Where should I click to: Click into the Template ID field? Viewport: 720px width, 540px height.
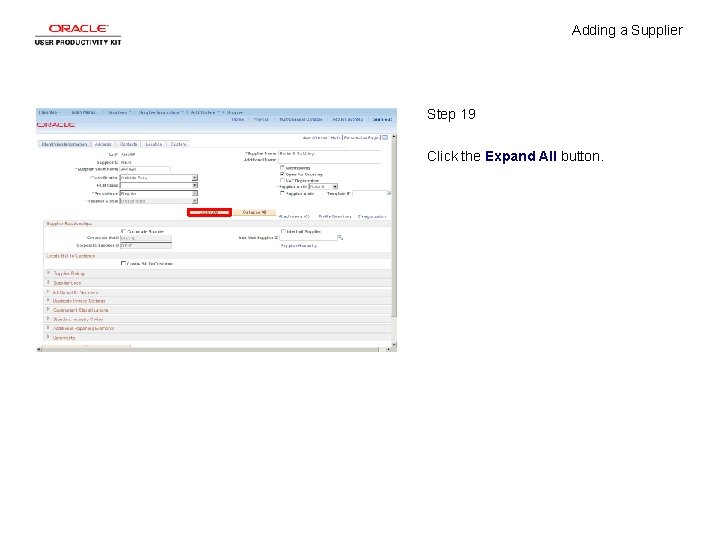370,193
